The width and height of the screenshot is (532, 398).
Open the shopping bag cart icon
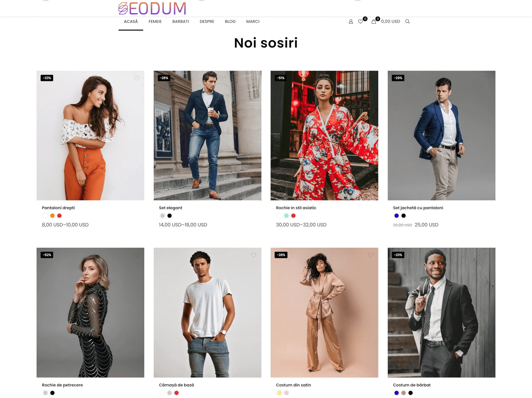tap(374, 22)
